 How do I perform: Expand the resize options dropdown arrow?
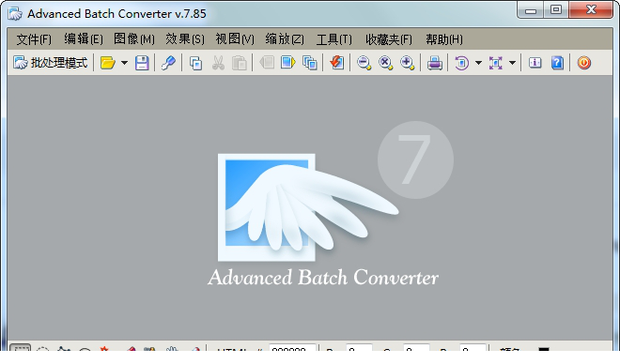513,63
